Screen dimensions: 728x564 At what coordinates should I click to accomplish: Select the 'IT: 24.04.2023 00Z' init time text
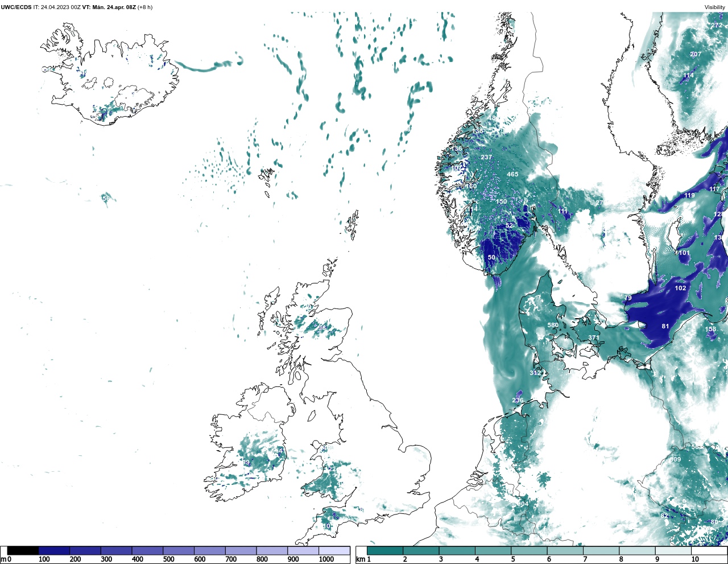coord(57,7)
